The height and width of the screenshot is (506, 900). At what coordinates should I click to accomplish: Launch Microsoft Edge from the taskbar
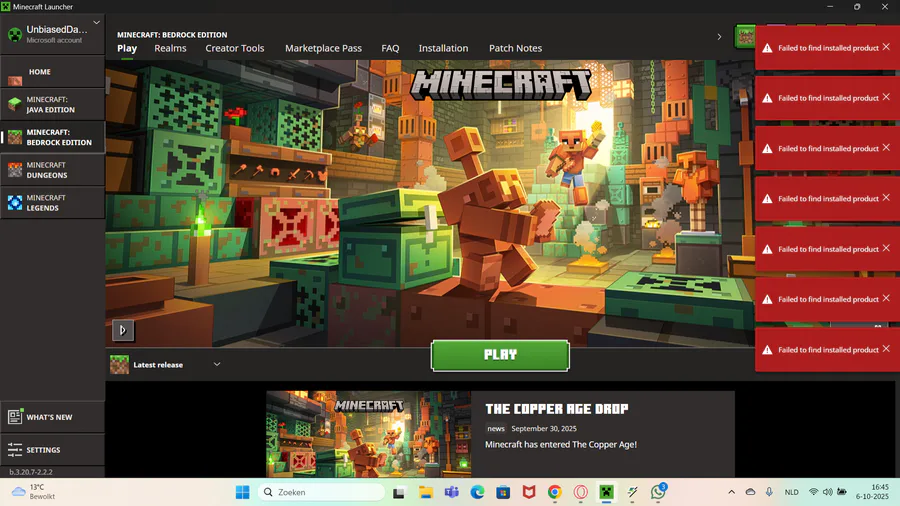pos(478,492)
